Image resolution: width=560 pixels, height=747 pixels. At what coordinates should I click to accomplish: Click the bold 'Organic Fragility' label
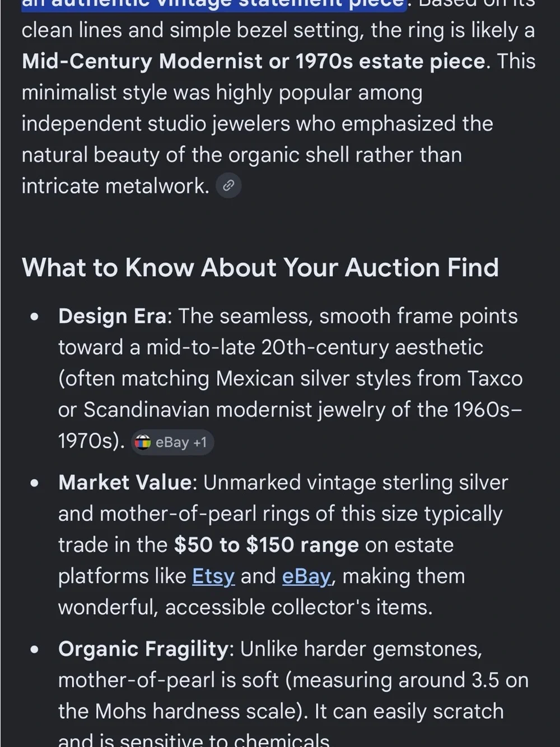tap(143, 649)
